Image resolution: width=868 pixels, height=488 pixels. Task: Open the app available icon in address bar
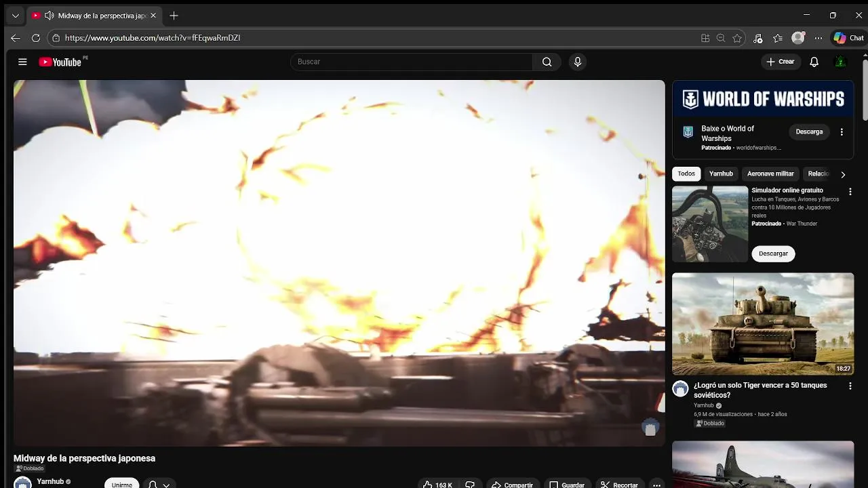705,38
